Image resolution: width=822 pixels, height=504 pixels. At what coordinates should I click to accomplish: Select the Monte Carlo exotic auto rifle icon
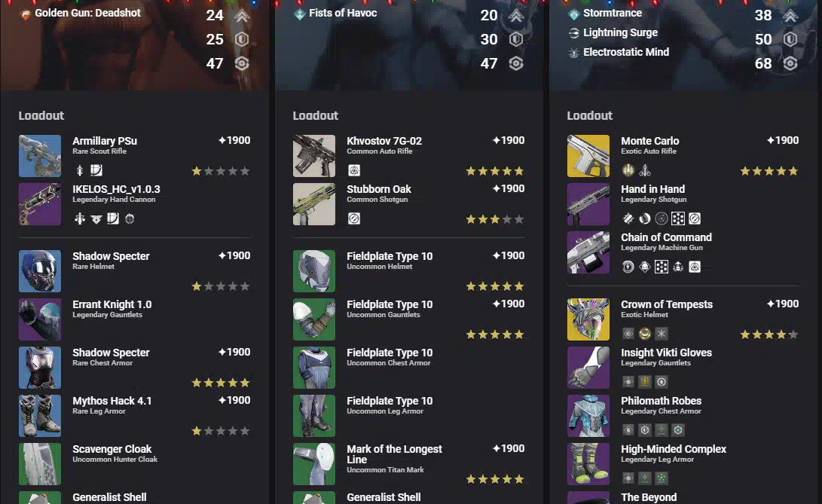tap(588, 156)
